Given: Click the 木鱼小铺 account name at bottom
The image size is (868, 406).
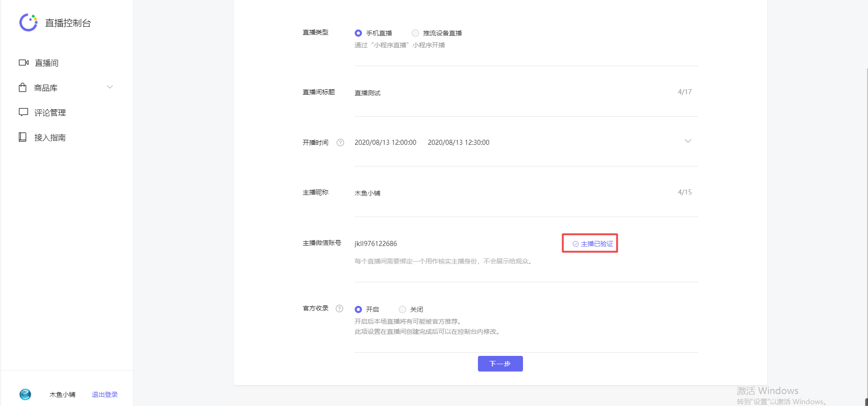Looking at the screenshot, I should click(63, 395).
